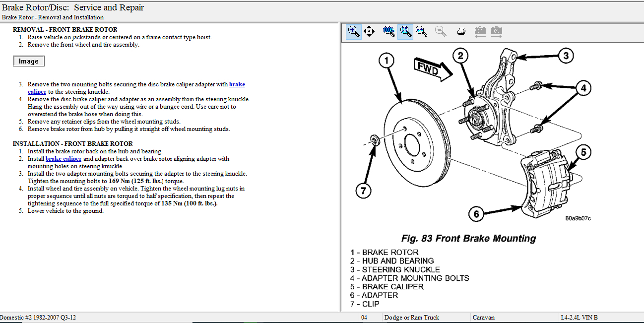Reset the diagram to 100% zoom
The height and width of the screenshot is (323, 644).
[388, 32]
